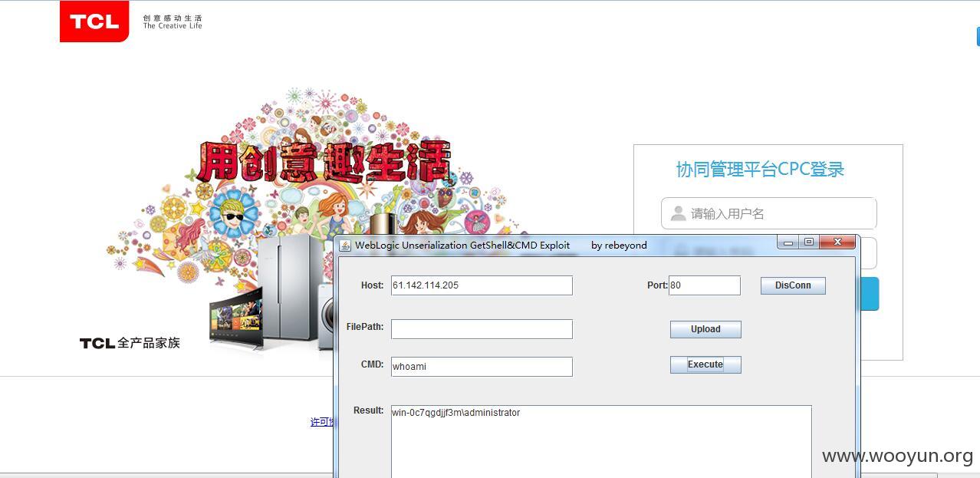Click the 协同管理平台CPC登录 heading
Viewport: 980px width, 478px height.
(760, 170)
